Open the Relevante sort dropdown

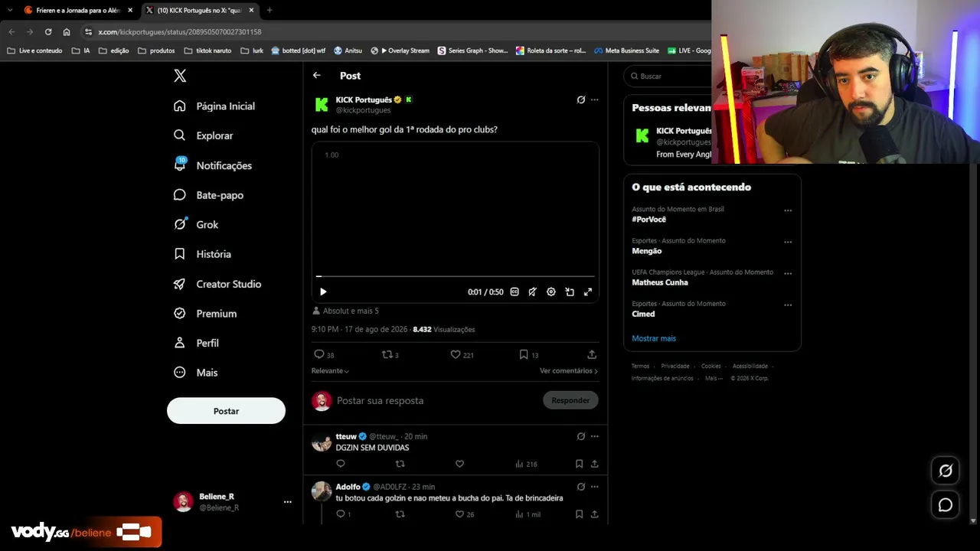[330, 370]
